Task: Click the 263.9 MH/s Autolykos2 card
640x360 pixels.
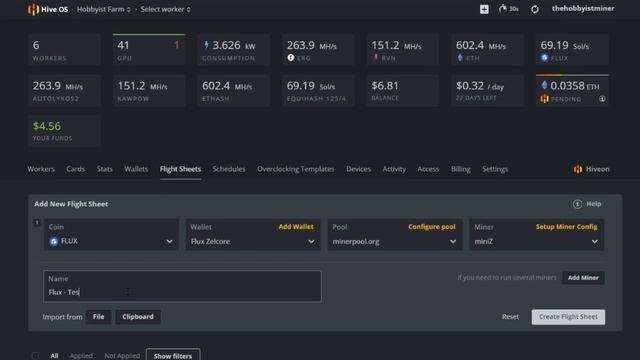Action: tap(64, 90)
